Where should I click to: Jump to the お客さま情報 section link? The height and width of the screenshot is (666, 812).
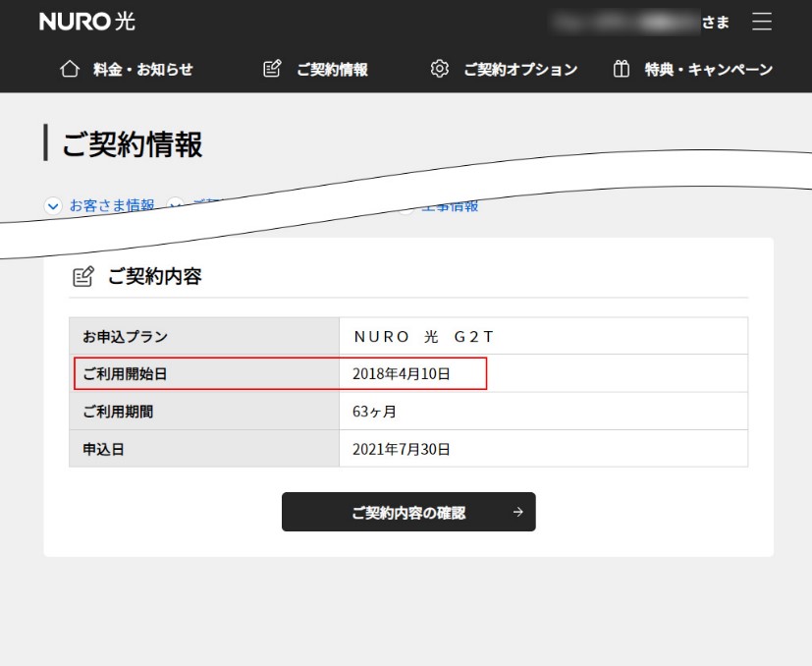point(111,205)
